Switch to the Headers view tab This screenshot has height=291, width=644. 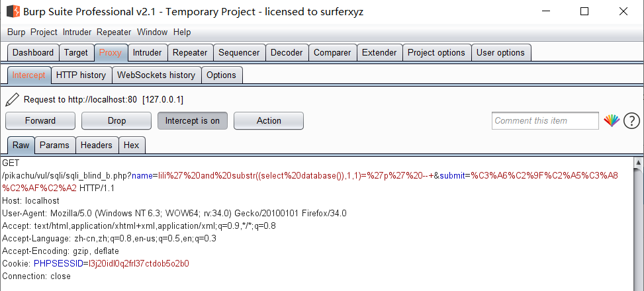[x=97, y=145]
